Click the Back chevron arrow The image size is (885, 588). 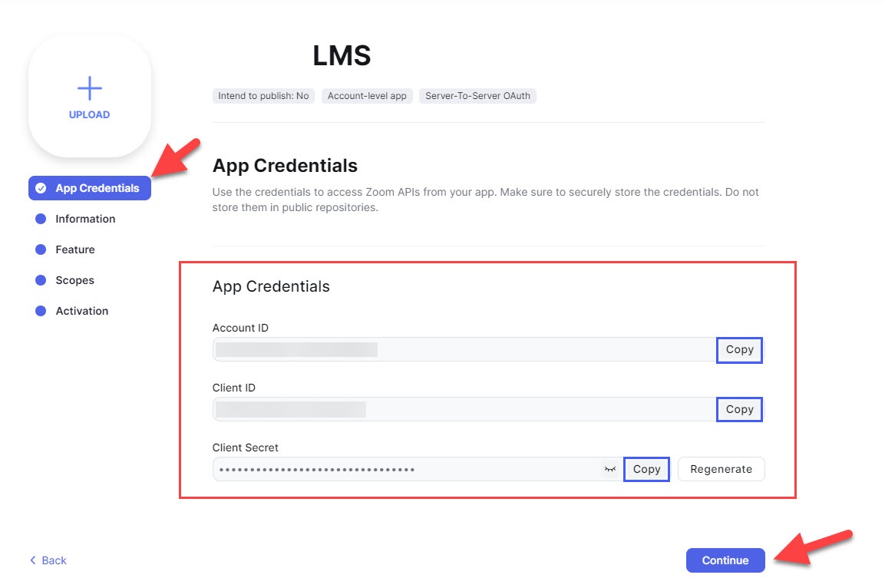tap(33, 560)
